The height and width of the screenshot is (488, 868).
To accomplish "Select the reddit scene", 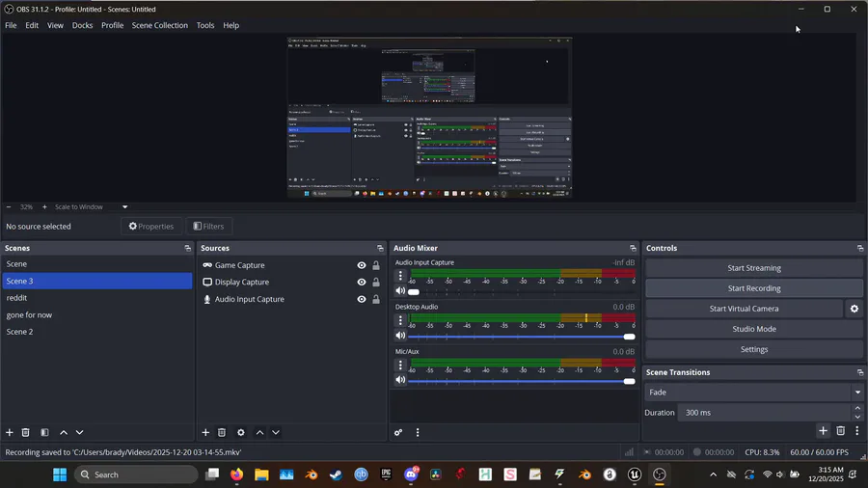I will [97, 298].
